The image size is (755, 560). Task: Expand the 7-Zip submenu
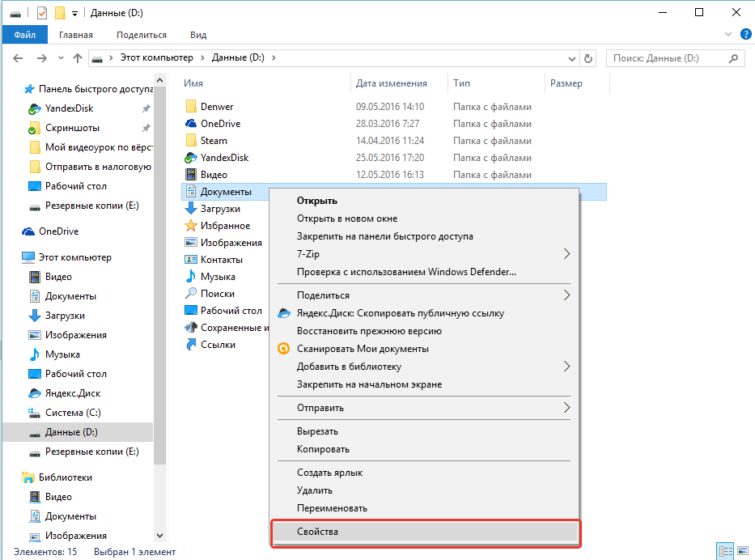pos(566,254)
